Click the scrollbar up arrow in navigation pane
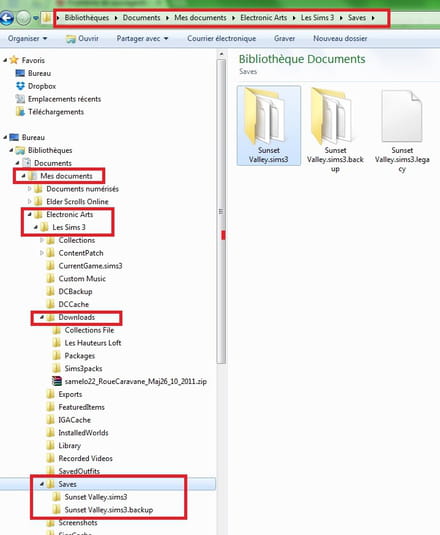 [x=221, y=54]
